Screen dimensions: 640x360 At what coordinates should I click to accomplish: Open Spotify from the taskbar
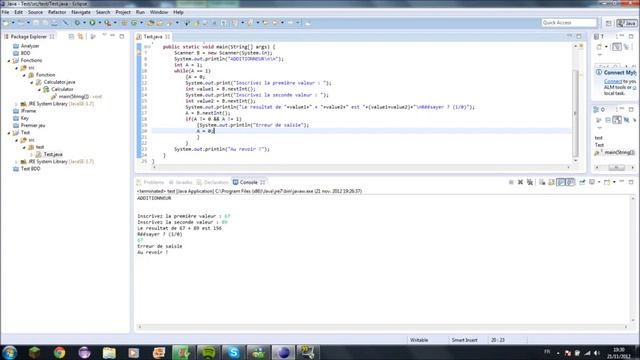pyautogui.click(x=209, y=352)
